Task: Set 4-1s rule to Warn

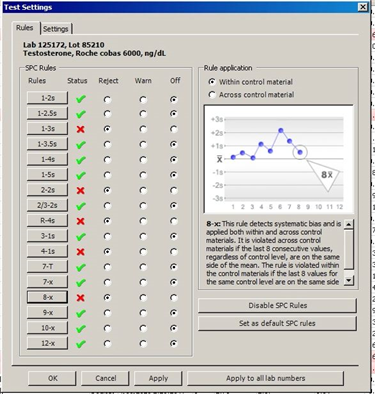Action: click(143, 252)
